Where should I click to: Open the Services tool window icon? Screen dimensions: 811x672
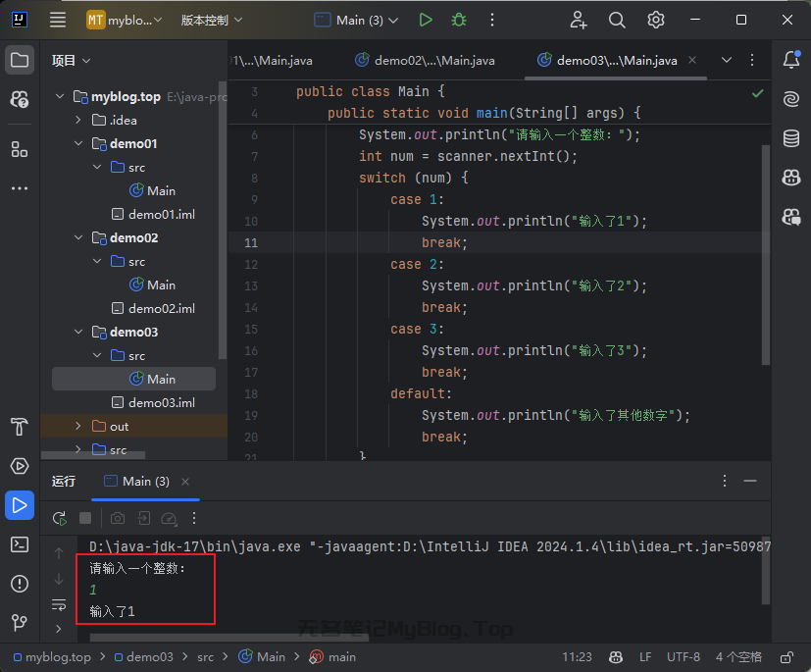[20, 466]
